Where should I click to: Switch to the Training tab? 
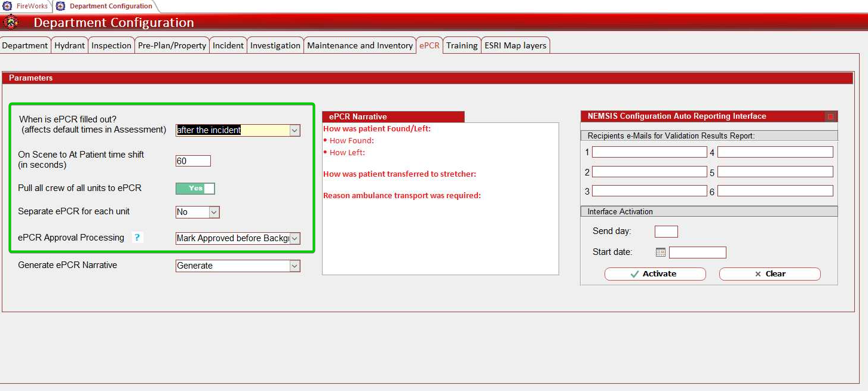click(x=462, y=45)
